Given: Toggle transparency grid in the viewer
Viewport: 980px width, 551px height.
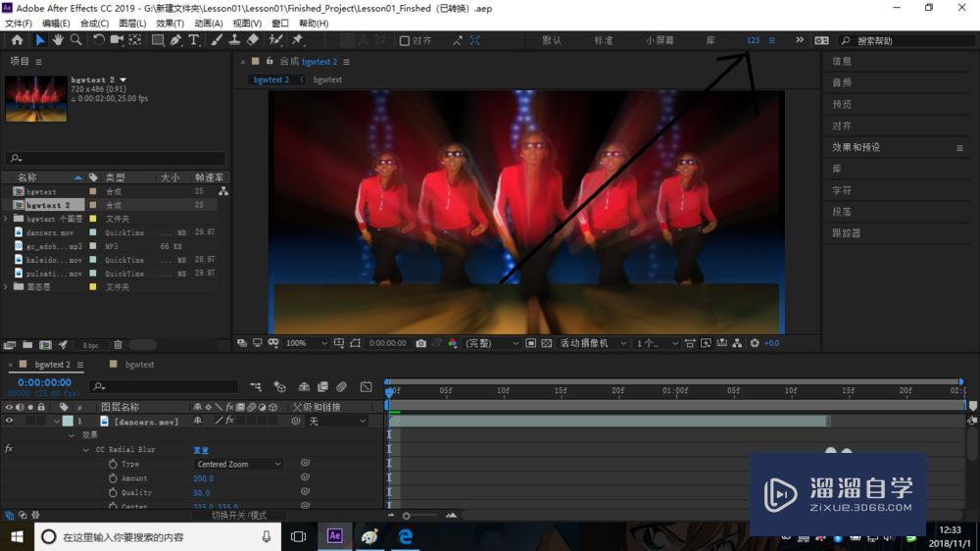Looking at the screenshot, I should [546, 343].
